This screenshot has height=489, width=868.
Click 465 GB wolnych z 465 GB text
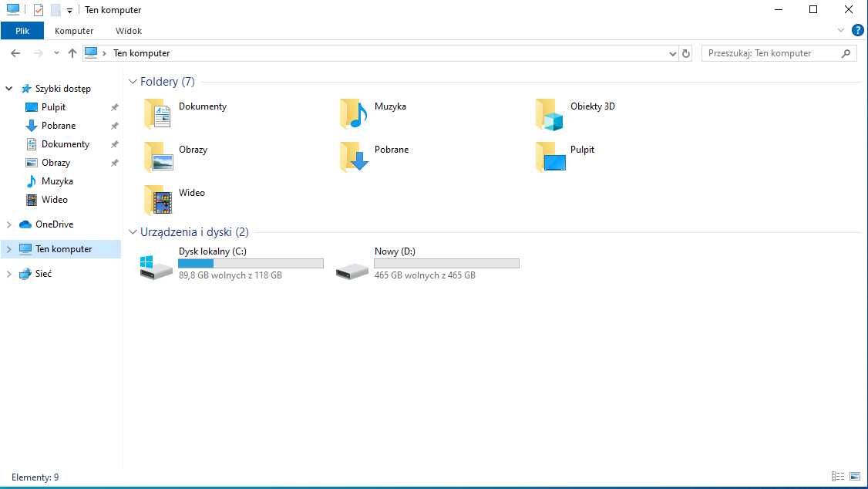[x=425, y=275]
